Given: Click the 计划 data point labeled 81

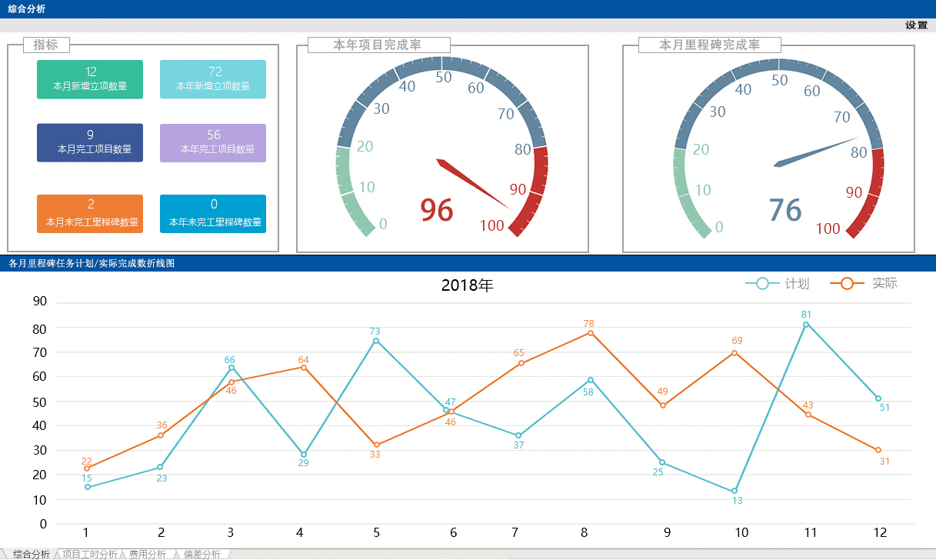Looking at the screenshot, I should point(806,325).
